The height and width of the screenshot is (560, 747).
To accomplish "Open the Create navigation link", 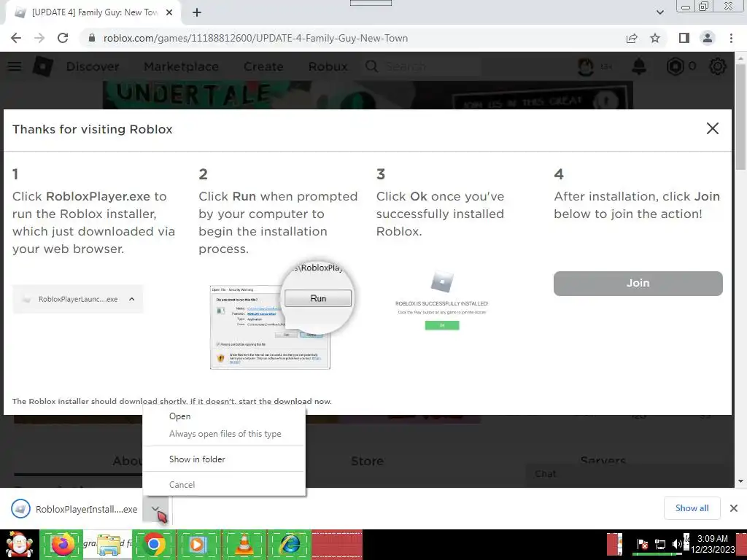I will point(263,66).
